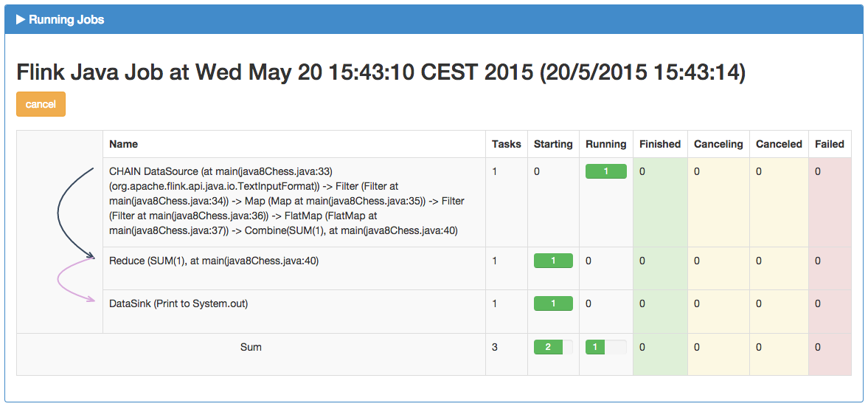Click the orange cancel button
The image size is (868, 412).
(x=41, y=104)
